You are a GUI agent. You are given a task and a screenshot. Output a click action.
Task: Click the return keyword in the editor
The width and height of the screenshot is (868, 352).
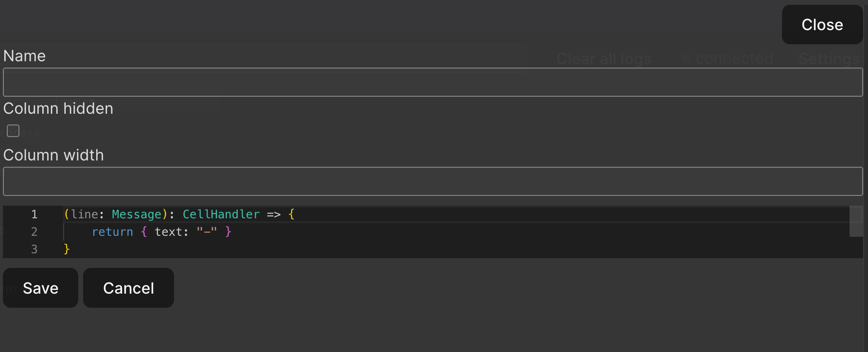click(x=112, y=232)
